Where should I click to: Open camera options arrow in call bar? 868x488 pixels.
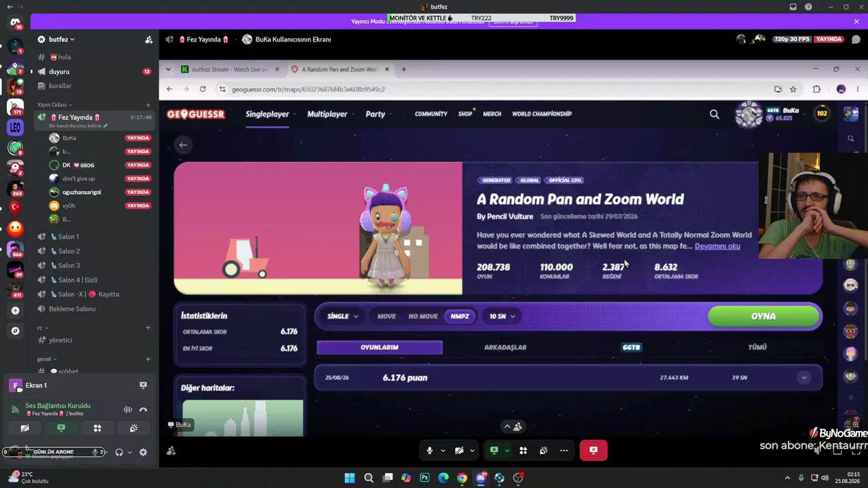point(473,450)
